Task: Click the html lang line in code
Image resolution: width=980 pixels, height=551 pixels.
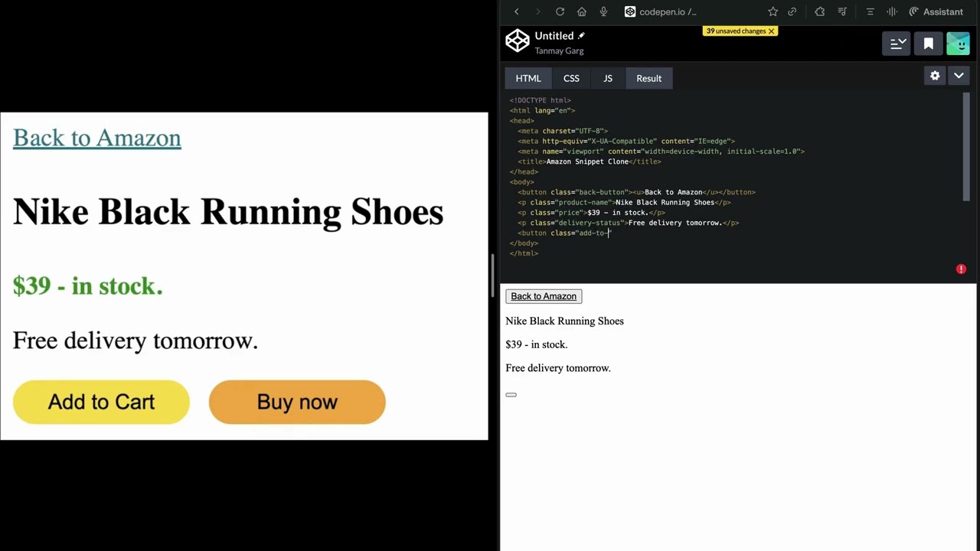Action: 543,110
